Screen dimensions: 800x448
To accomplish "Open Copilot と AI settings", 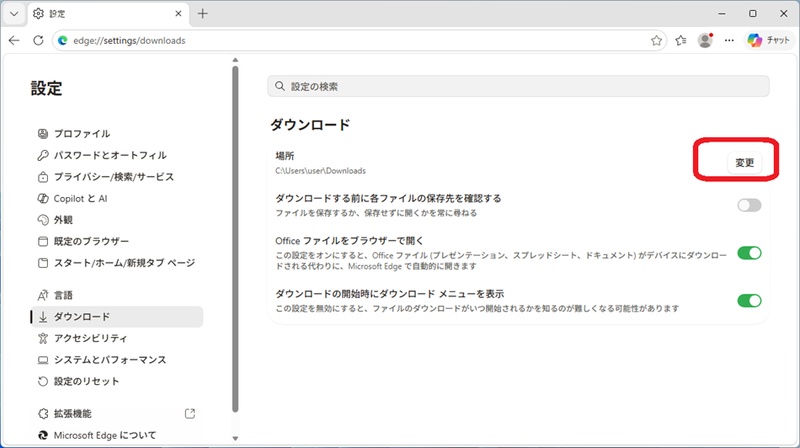I will pyautogui.click(x=117, y=198).
